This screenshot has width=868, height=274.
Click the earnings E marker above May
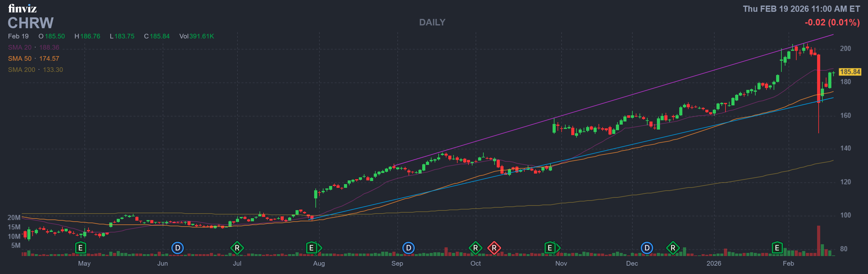(80, 248)
